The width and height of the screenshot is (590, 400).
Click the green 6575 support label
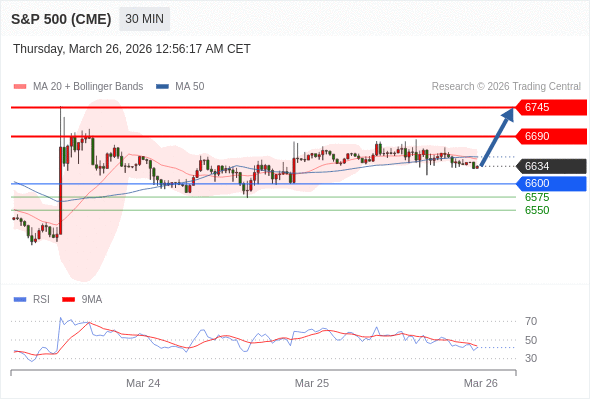coord(537,197)
